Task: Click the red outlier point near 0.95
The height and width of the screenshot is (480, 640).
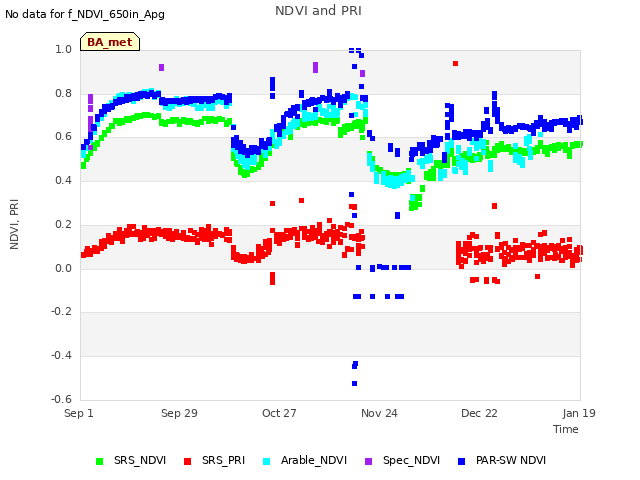Action: tap(456, 63)
